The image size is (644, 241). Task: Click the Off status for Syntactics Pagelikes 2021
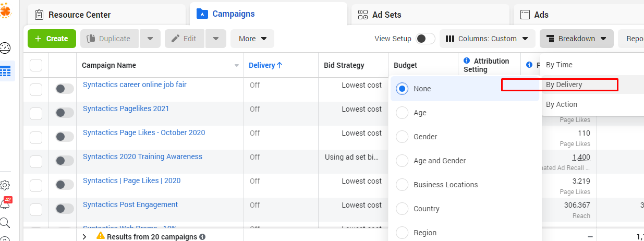point(254,109)
